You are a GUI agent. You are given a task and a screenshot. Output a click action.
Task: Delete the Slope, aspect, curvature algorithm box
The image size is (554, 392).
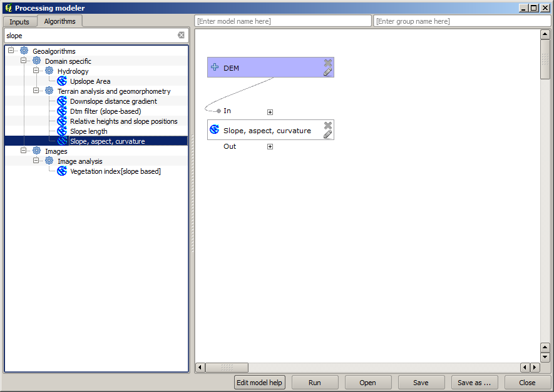[x=327, y=125]
